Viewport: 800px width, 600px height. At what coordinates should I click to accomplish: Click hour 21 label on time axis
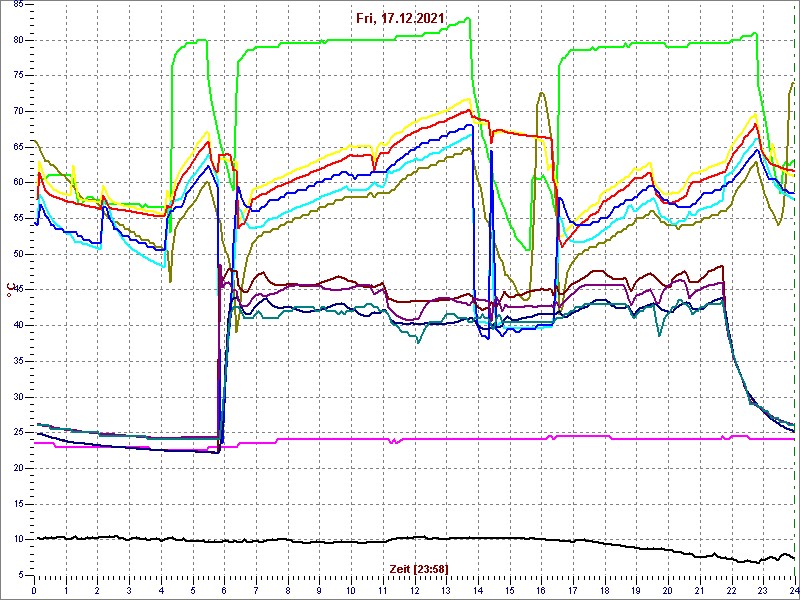[x=699, y=591]
